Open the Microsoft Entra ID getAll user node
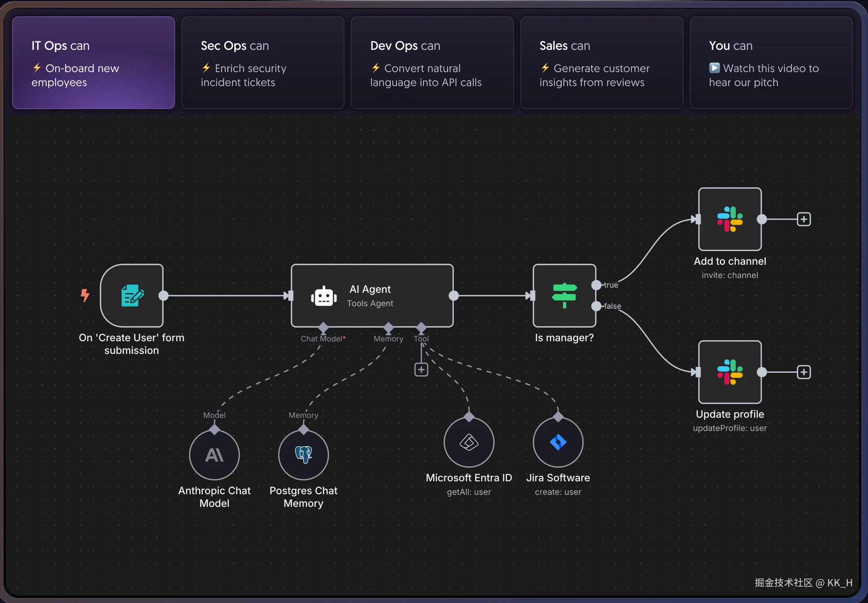 [468, 442]
